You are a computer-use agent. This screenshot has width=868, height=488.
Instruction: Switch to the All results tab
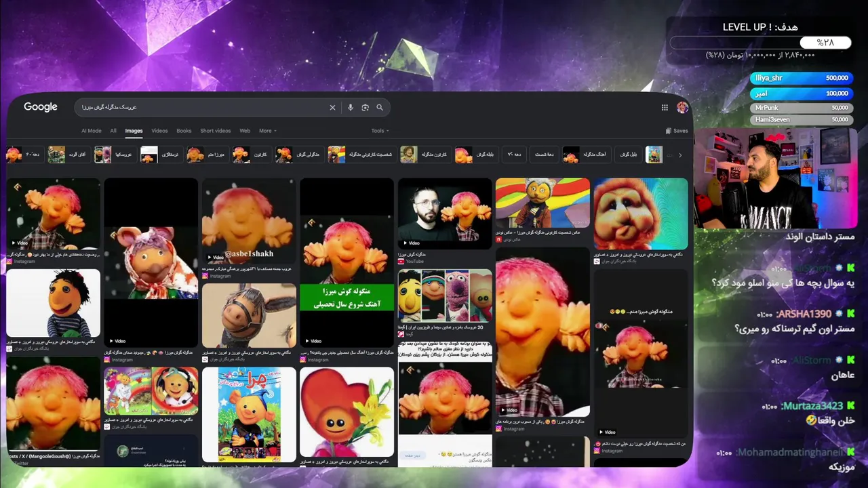(x=113, y=131)
